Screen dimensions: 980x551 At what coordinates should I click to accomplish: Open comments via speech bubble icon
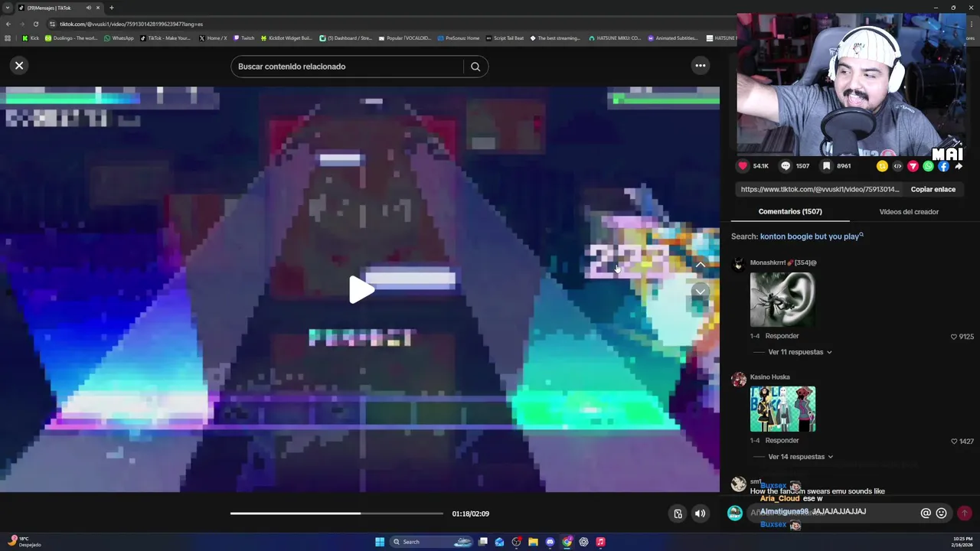point(786,166)
